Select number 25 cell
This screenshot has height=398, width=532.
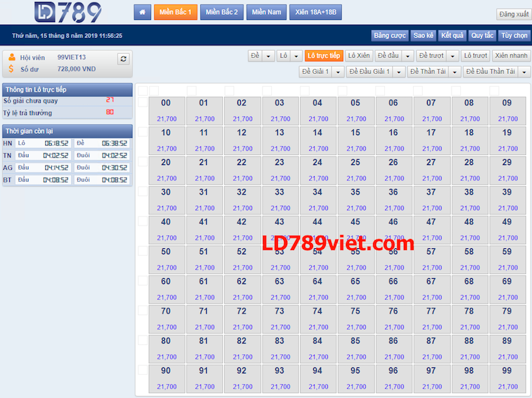[x=356, y=170]
